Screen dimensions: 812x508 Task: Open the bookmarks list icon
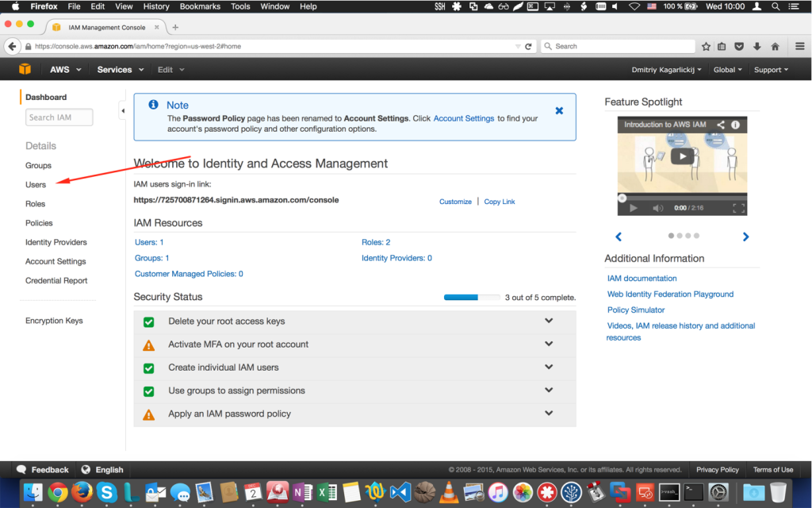pyautogui.click(x=722, y=46)
